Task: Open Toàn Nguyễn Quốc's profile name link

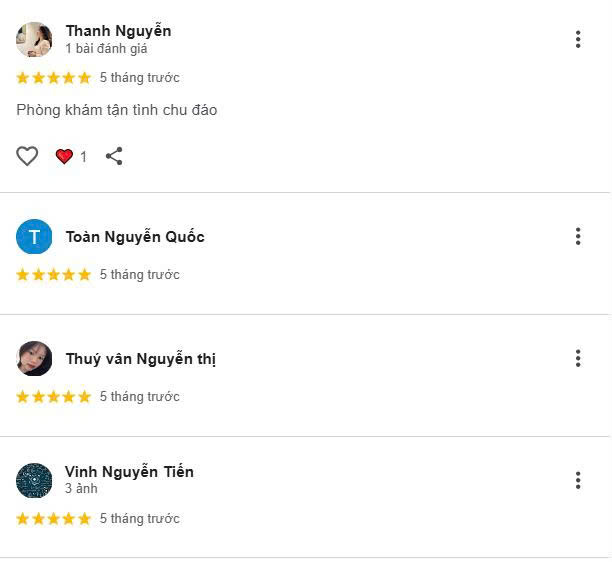Action: point(135,237)
